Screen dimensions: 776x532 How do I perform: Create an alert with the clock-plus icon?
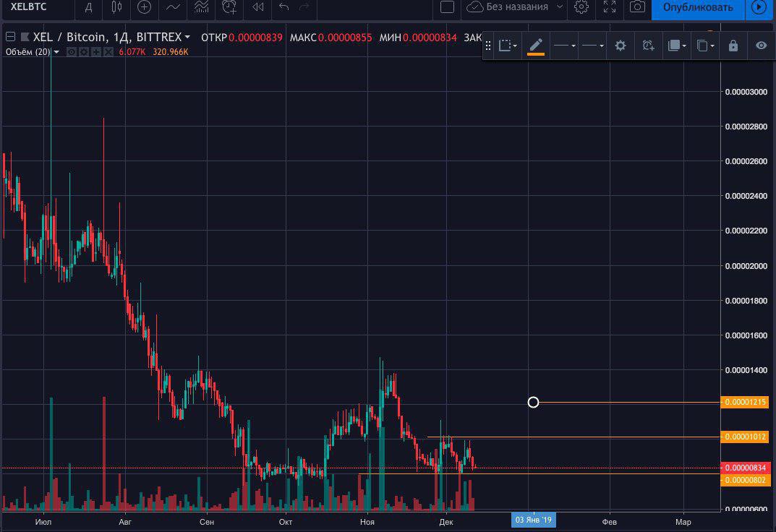click(x=229, y=7)
